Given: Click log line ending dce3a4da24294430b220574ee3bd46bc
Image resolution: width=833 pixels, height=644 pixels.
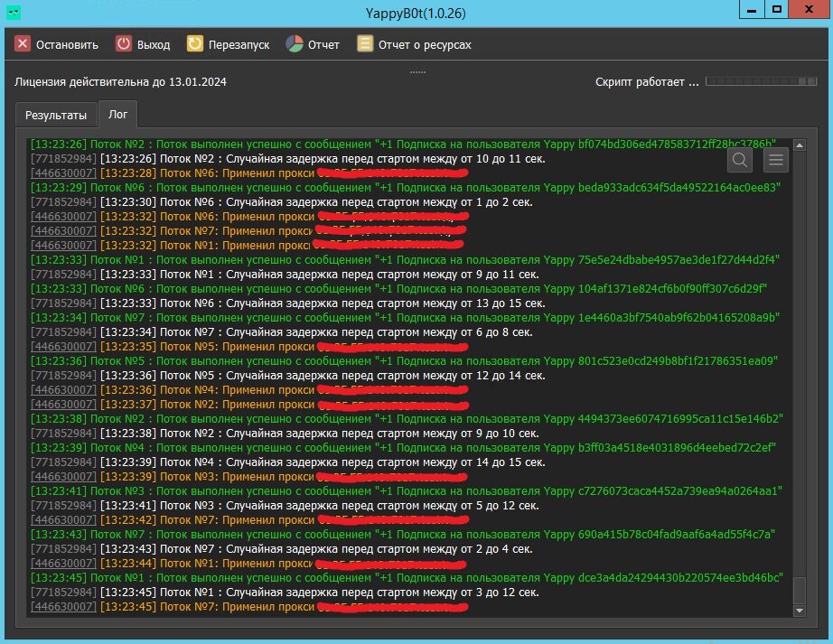Looking at the screenshot, I should pyautogui.click(x=407, y=578).
